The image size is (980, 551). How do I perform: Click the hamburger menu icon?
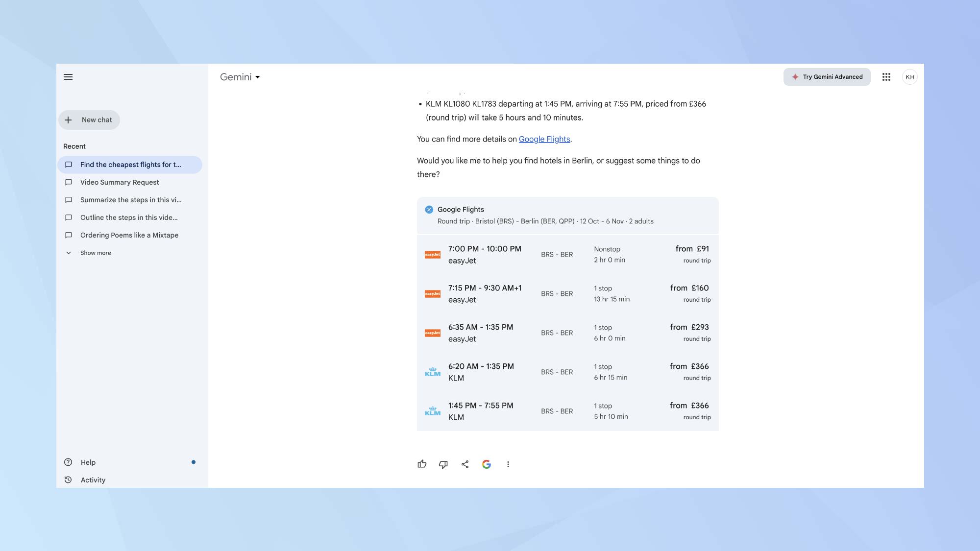click(68, 77)
